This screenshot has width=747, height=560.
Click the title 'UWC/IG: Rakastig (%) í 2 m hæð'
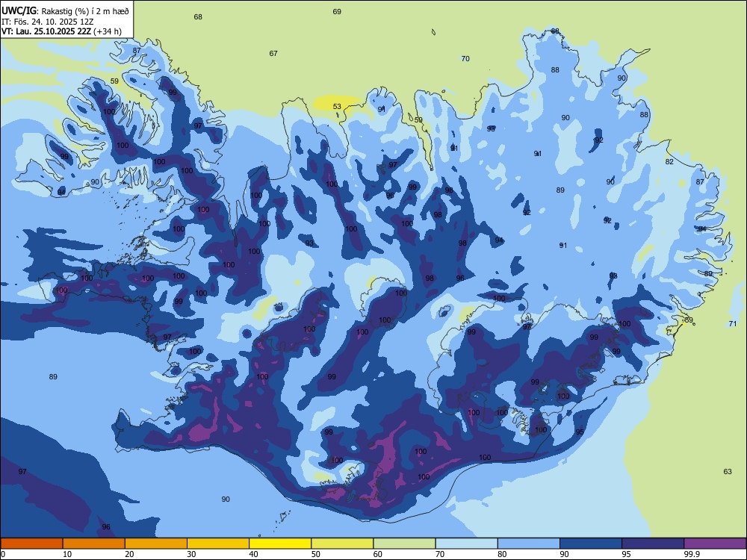pyautogui.click(x=65, y=10)
